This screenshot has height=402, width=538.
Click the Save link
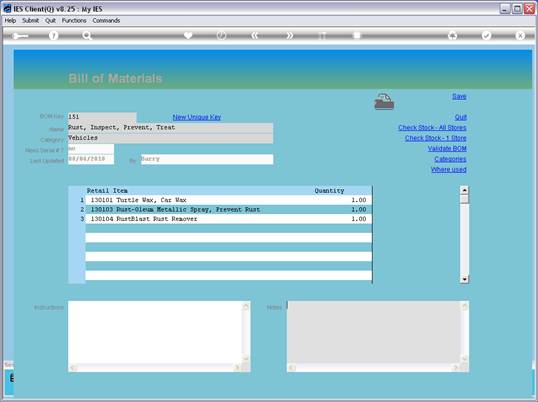coord(459,96)
